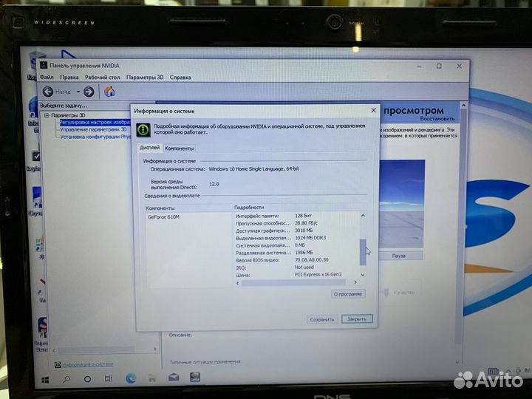The width and height of the screenshot is (532, 399).
Task: Click main panel scroll up arrow
Action: (463, 106)
